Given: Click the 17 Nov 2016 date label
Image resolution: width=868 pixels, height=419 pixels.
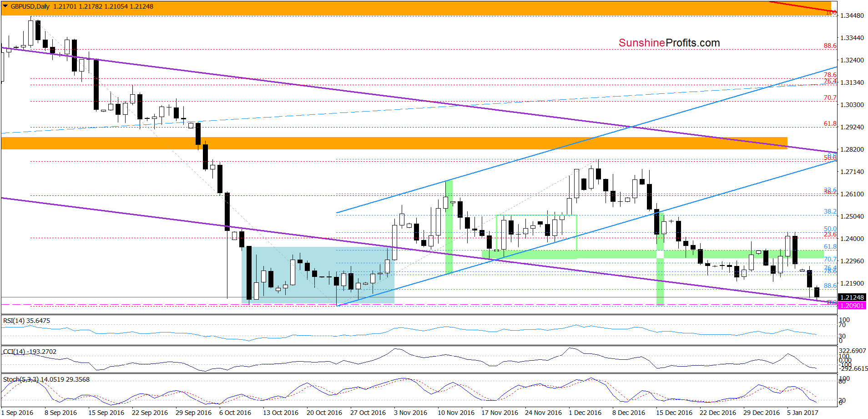Looking at the screenshot, I should coord(500,413).
